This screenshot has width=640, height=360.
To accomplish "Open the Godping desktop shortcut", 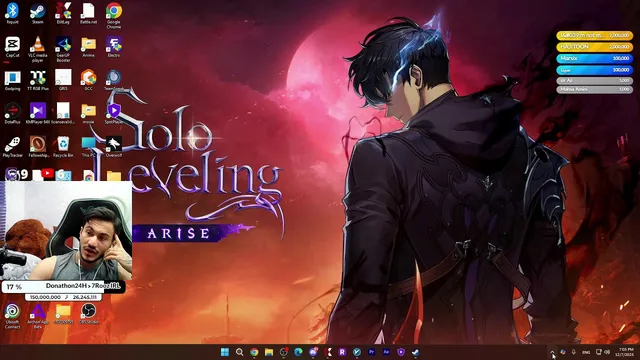I will click(12, 80).
